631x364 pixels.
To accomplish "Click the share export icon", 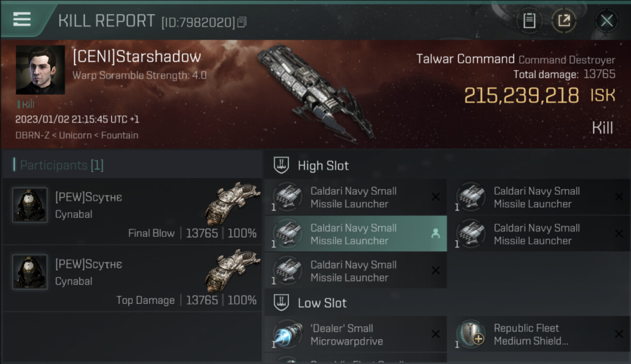I will [x=564, y=21].
